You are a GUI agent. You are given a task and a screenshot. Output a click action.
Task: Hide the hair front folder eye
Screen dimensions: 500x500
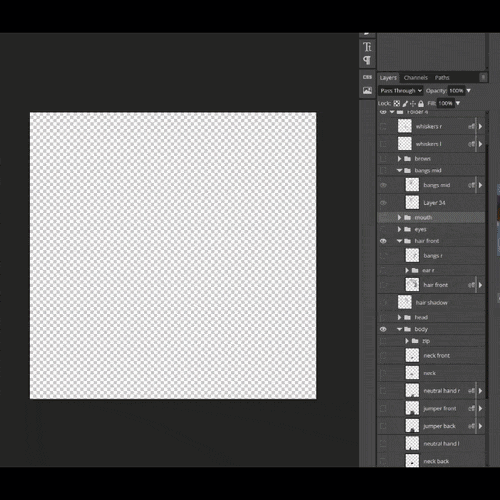(x=383, y=241)
